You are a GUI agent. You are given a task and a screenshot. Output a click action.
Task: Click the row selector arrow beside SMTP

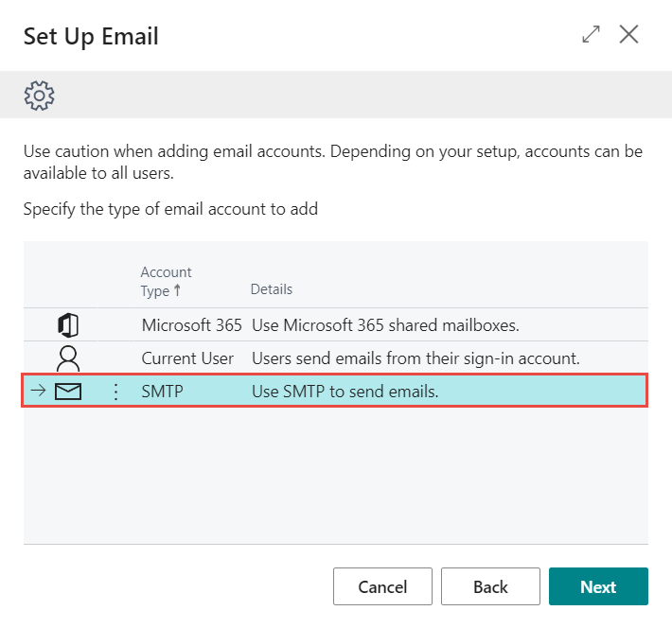coord(39,391)
